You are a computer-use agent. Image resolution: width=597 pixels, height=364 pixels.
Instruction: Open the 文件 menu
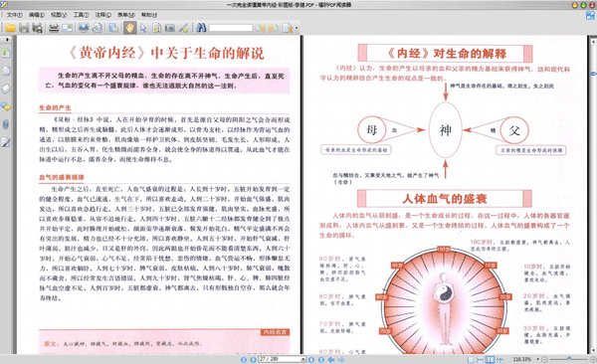(15, 15)
